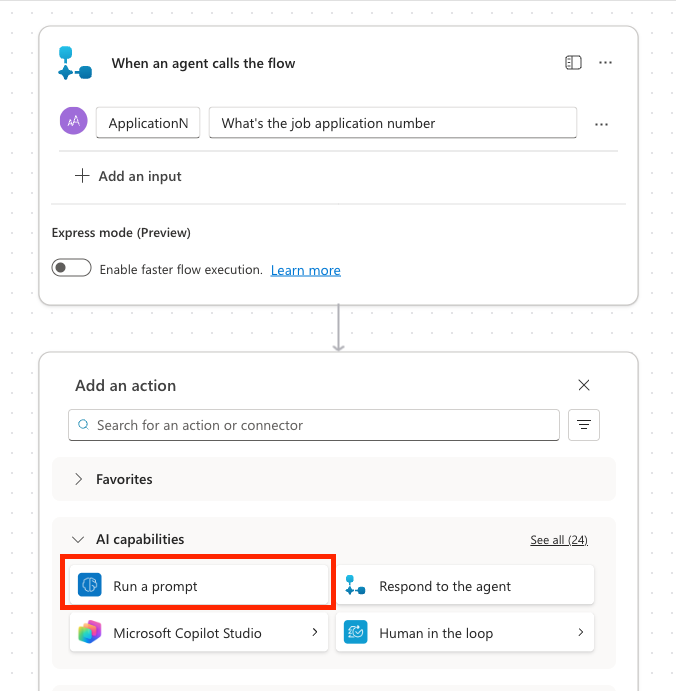Toggle the Express mode switch
Screen dimensions: 676x691
click(x=71, y=267)
